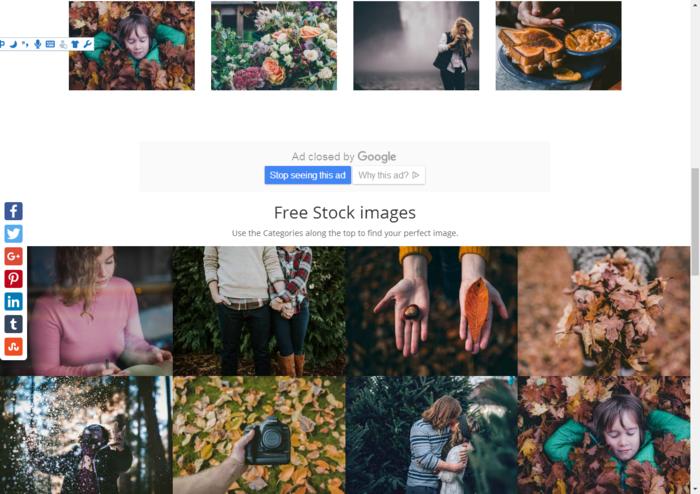Screen dimensions: 700x494
Task: Click the t-shirt skin icon
Action: [75, 44]
